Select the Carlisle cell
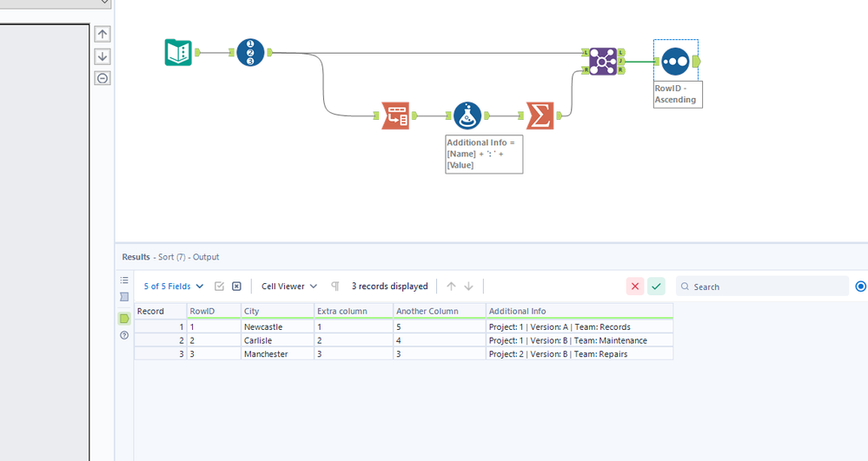Viewport: 868px width, 461px height. pyautogui.click(x=277, y=340)
